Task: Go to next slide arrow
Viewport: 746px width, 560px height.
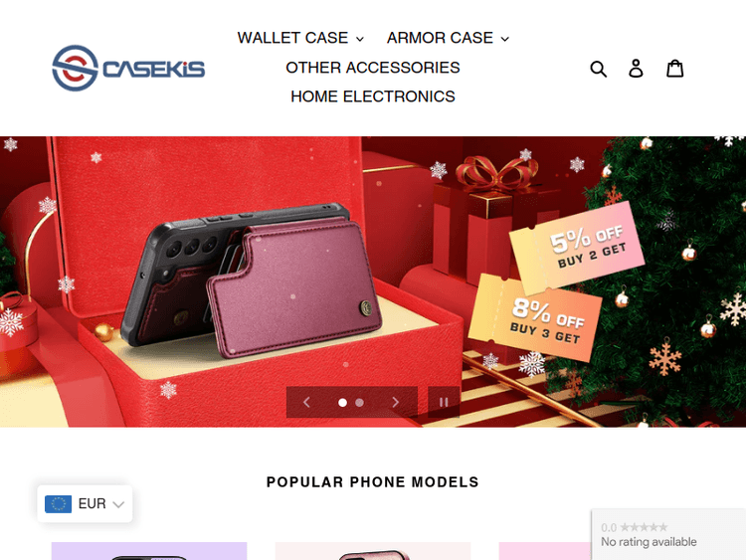Action: pyautogui.click(x=395, y=402)
